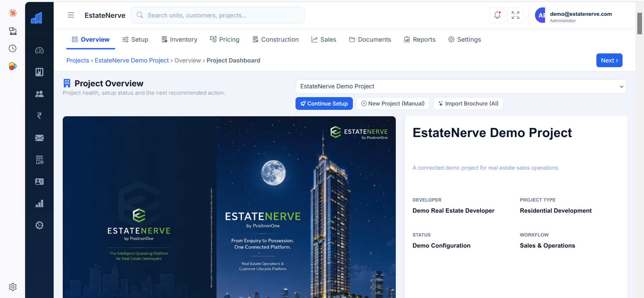The image size is (644, 298).
Task: Open the dashboard speedometer sidebar icon
Action: pos(40,50)
